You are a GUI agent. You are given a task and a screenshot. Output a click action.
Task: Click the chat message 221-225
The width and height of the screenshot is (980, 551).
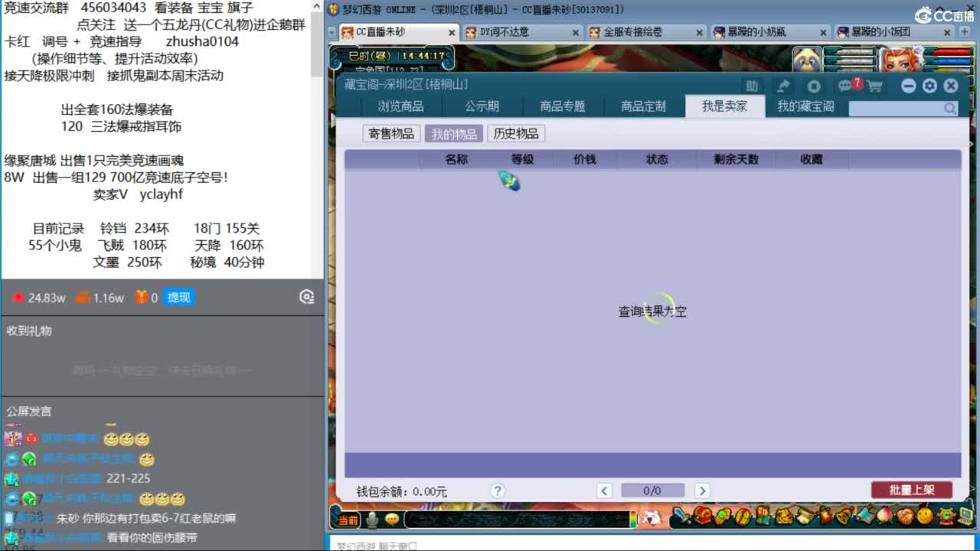click(129, 478)
